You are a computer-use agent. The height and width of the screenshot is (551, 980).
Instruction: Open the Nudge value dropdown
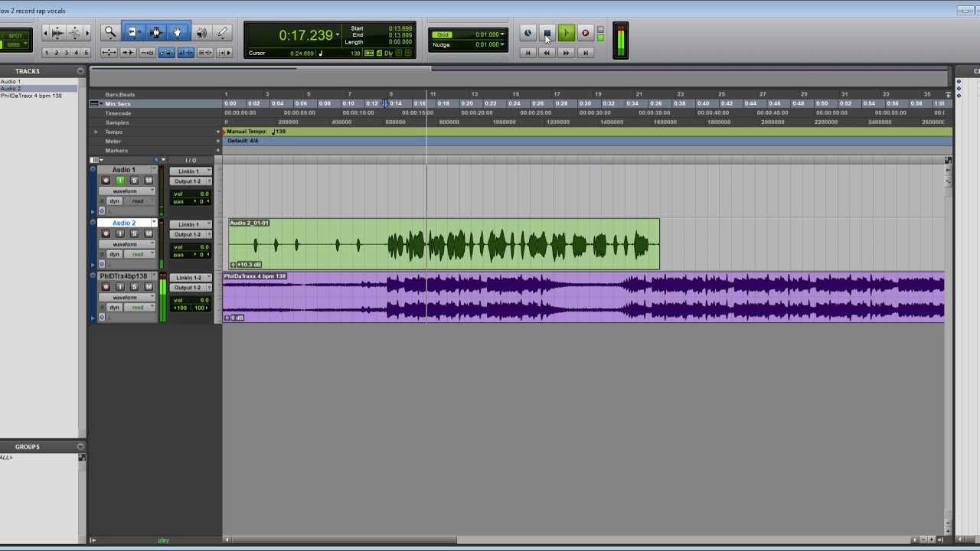pos(503,44)
